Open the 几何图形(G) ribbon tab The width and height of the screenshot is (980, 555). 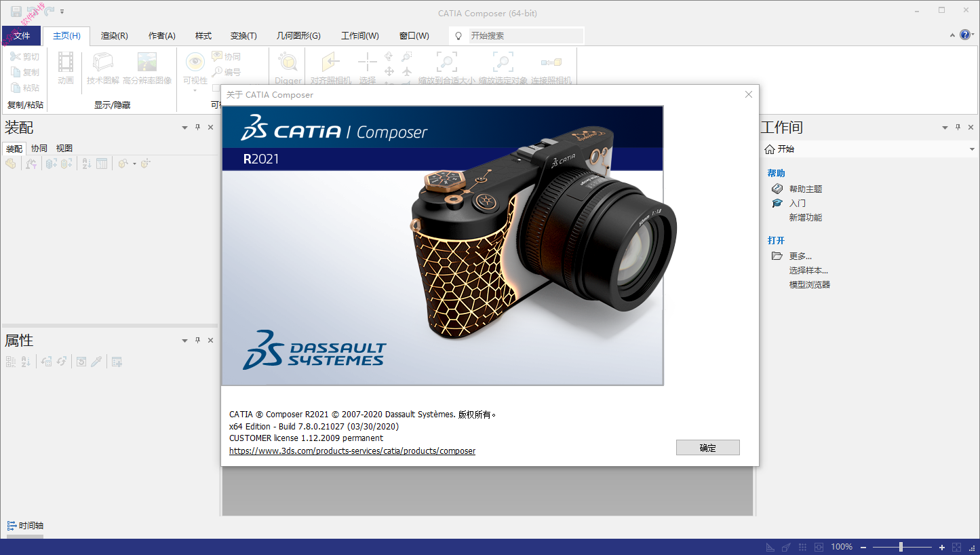coord(298,36)
